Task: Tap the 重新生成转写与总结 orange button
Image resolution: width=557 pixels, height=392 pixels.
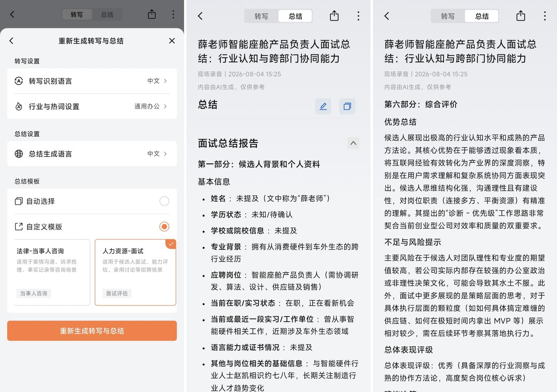Action: [x=92, y=331]
